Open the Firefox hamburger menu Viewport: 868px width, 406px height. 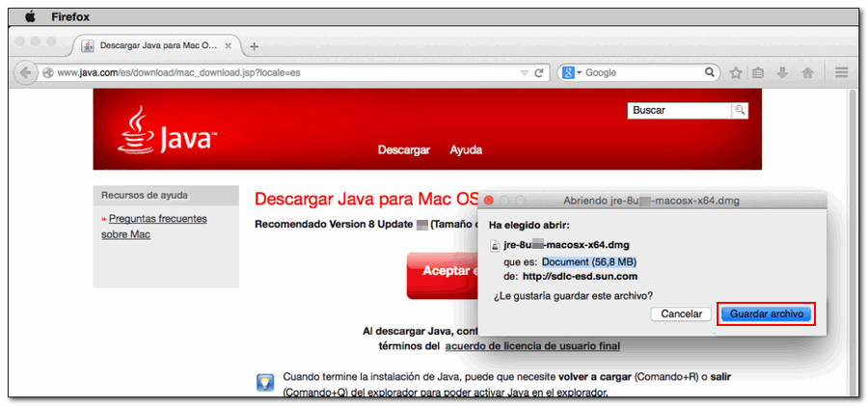tap(841, 72)
